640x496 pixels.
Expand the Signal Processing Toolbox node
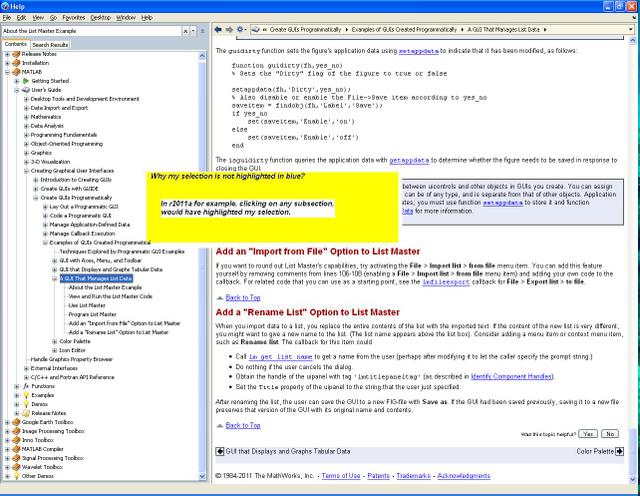8,457
